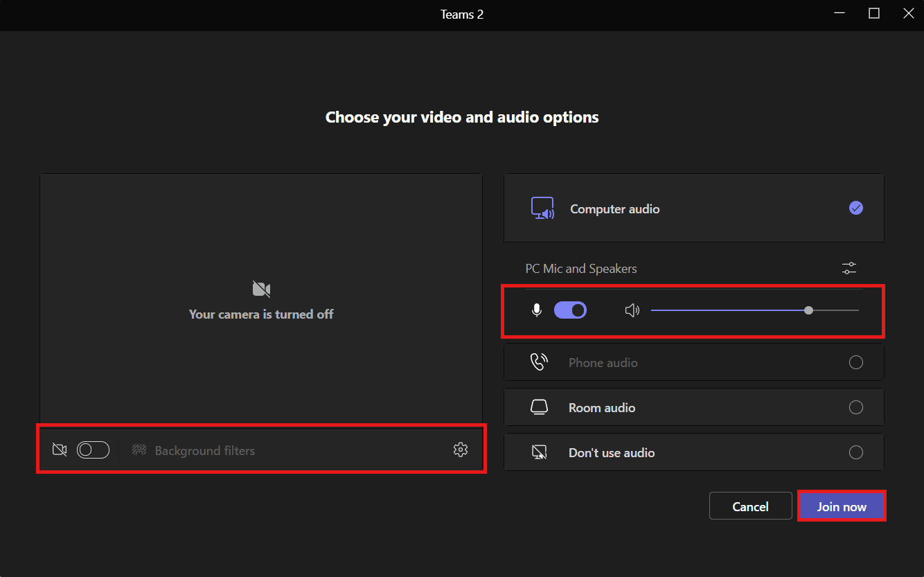Join the meeting with Join now
Viewport: 924px width, 577px height.
tap(842, 506)
